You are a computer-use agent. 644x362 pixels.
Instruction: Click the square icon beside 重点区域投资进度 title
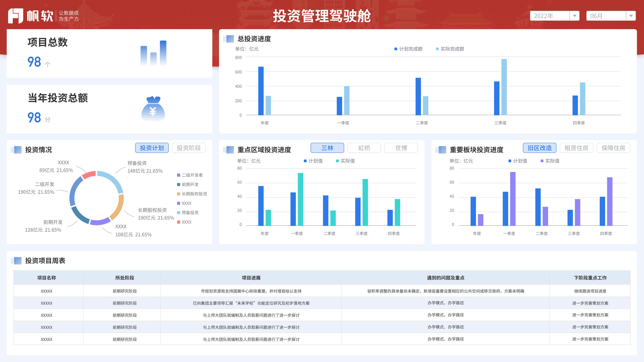click(228, 150)
